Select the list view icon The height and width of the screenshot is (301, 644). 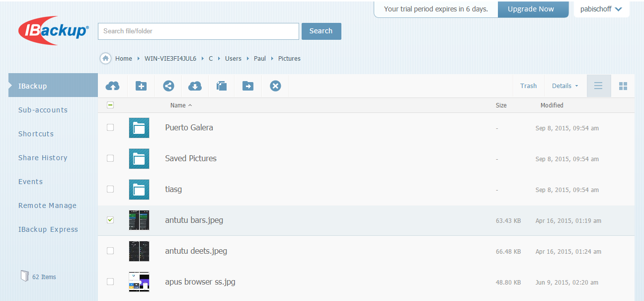tap(598, 86)
